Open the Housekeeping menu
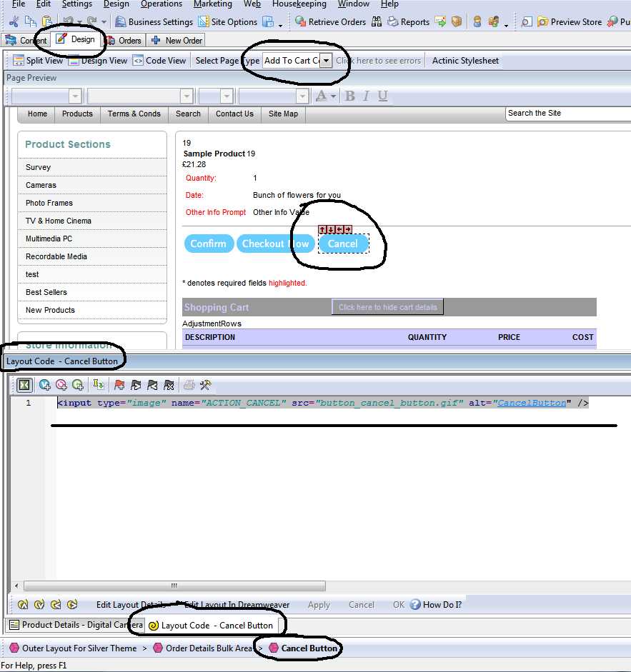Viewport: 631px width, 672px height. point(299,4)
